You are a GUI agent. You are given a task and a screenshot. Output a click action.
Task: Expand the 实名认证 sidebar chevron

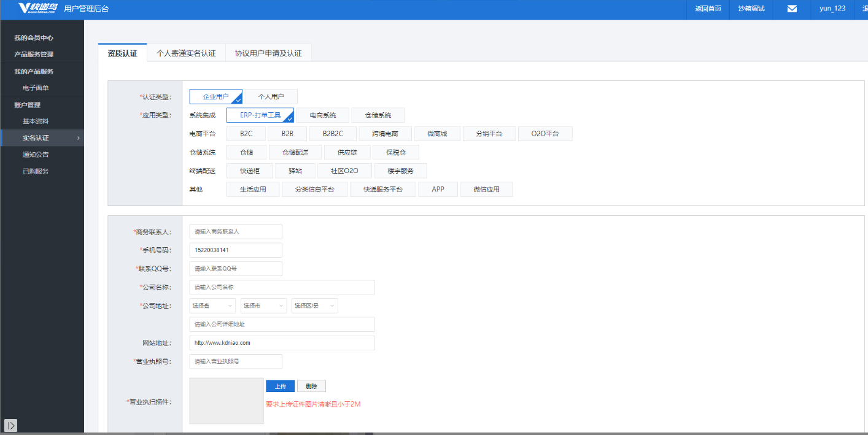[x=78, y=138]
